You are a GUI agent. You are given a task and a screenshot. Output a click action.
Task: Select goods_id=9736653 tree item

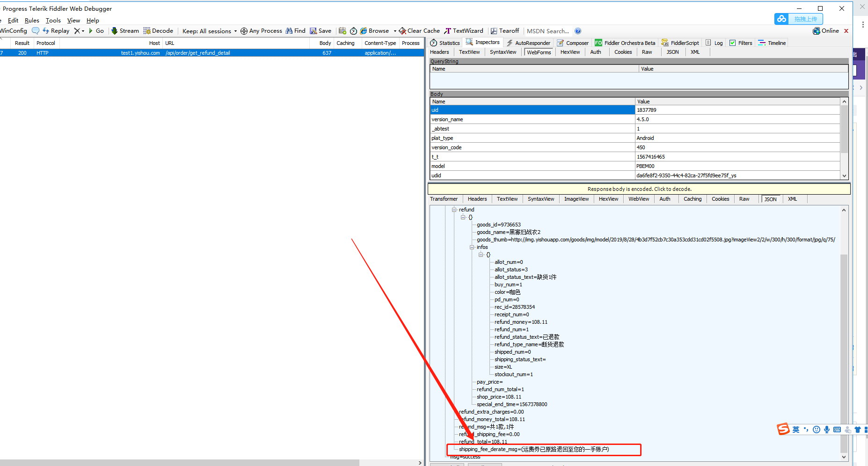point(499,225)
